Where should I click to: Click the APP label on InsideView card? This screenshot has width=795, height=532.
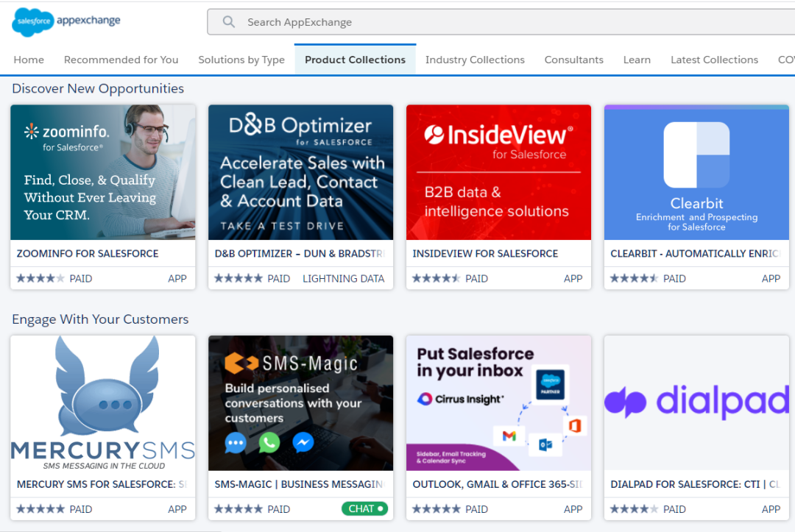[573, 278]
